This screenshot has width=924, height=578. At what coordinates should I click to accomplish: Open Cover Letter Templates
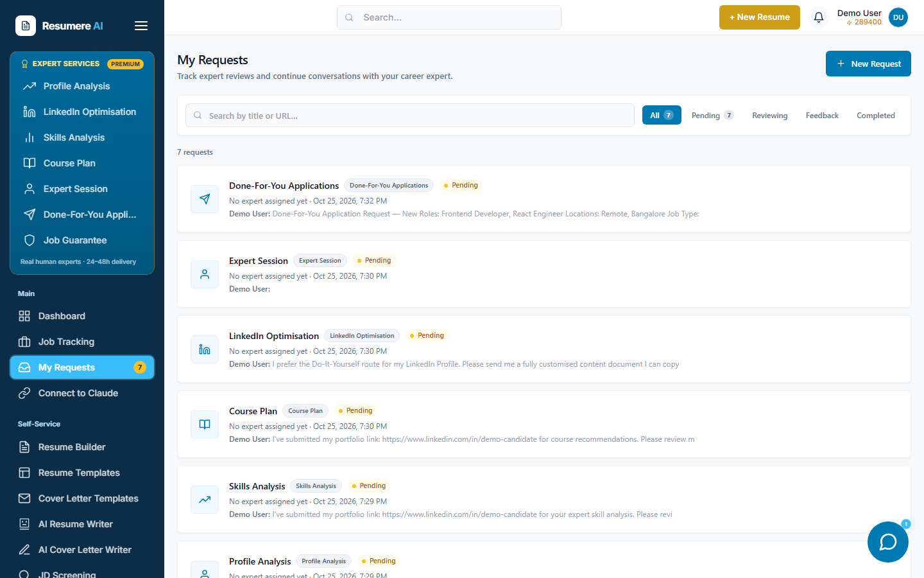82,498
